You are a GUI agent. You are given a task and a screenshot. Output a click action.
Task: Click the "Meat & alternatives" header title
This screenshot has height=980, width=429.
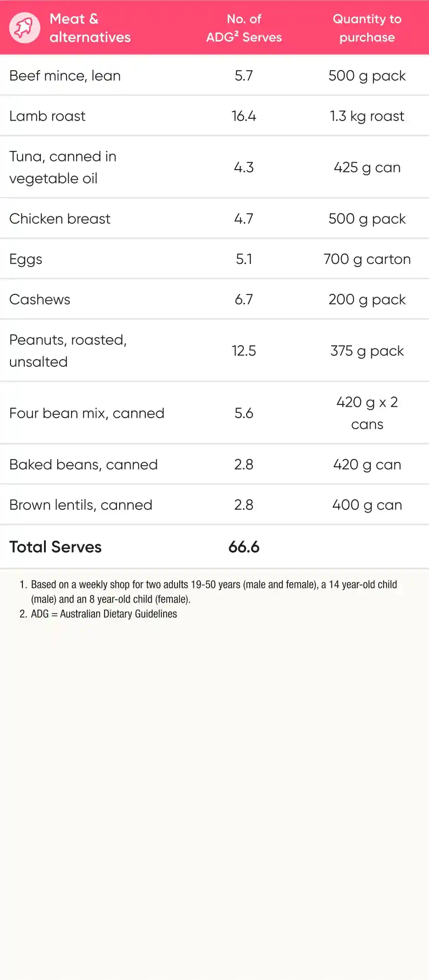[90, 28]
